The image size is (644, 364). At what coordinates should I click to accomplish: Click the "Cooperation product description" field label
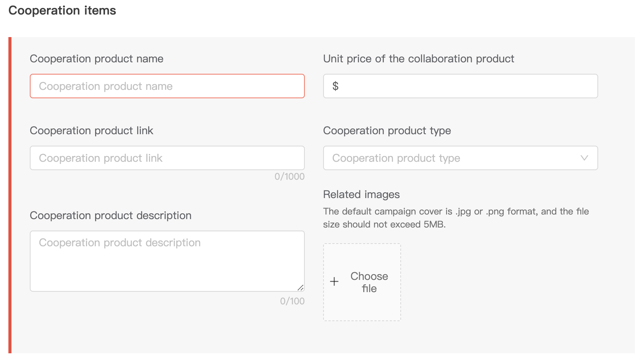[110, 215]
